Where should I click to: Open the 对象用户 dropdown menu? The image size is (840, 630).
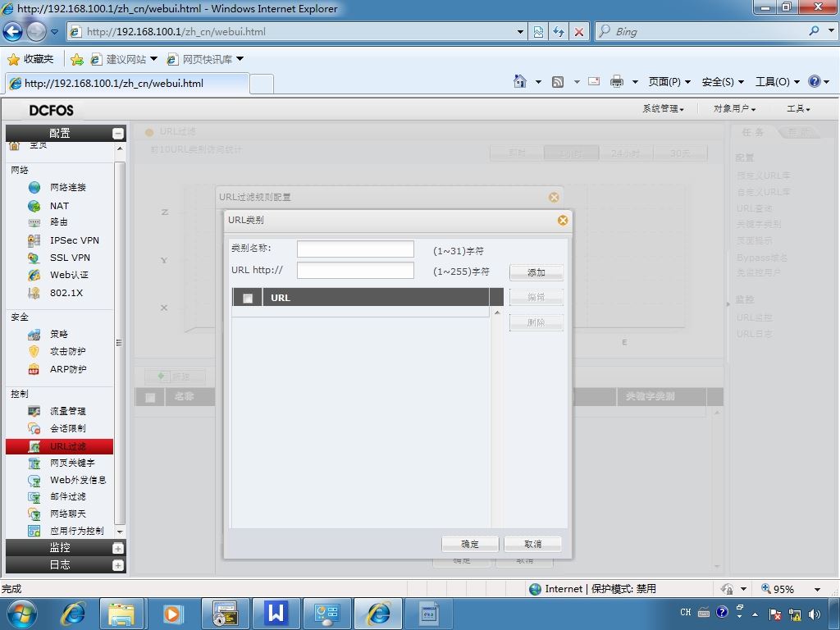pos(734,109)
